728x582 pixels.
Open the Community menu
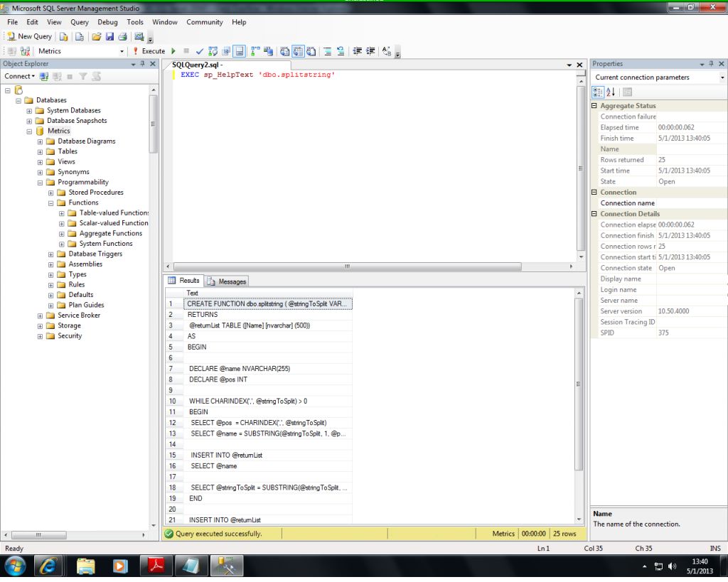click(x=204, y=22)
